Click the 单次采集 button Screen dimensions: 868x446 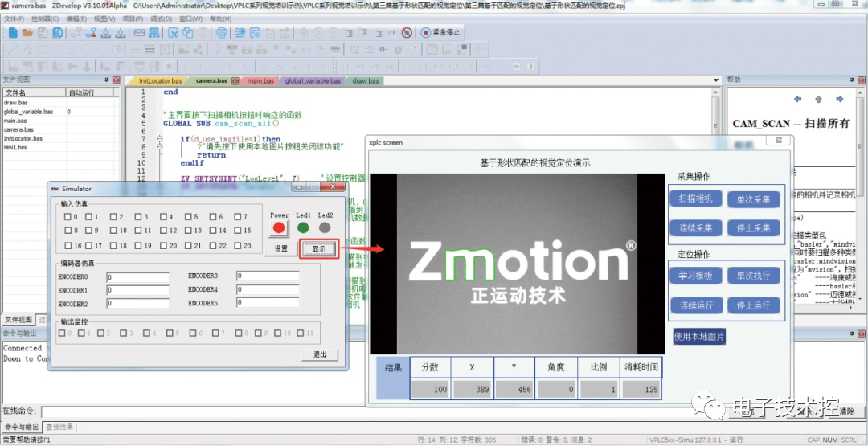(754, 199)
